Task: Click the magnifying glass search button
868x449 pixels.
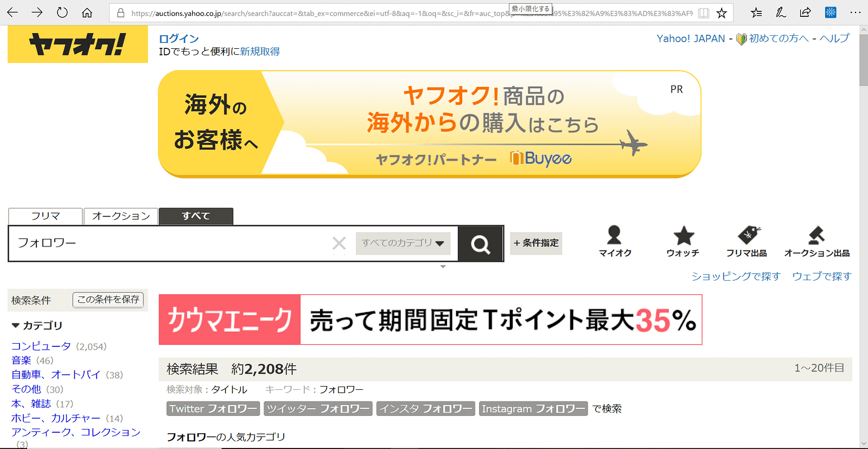Action: tap(480, 244)
